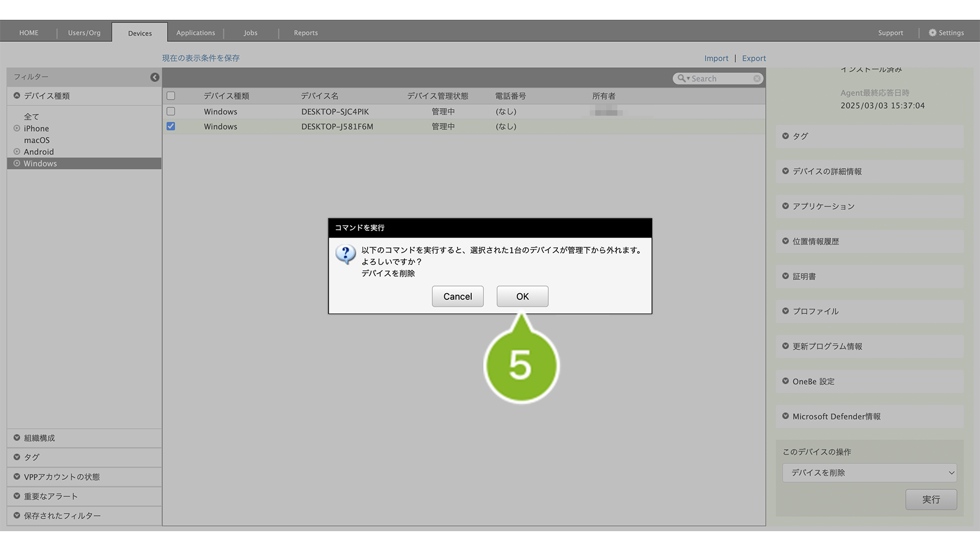Open the デバイスを削除 operation dropdown
The image size is (980, 551).
pos(869,473)
